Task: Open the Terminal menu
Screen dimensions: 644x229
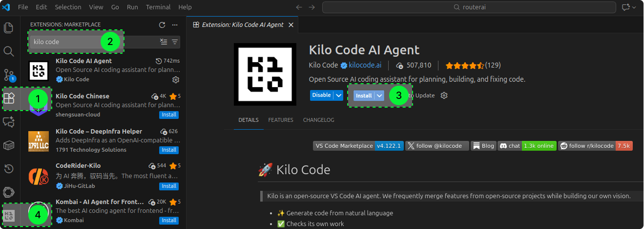Action: pos(158,7)
